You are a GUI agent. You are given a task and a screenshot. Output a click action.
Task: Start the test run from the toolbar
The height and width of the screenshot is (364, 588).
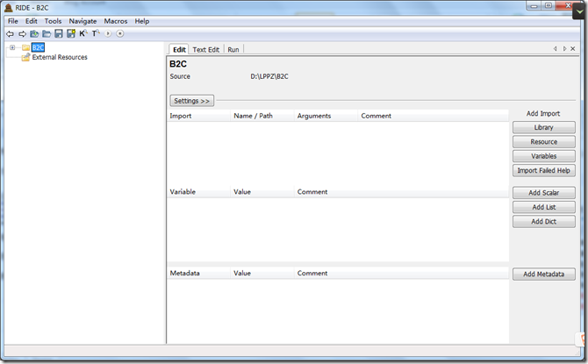pos(108,33)
